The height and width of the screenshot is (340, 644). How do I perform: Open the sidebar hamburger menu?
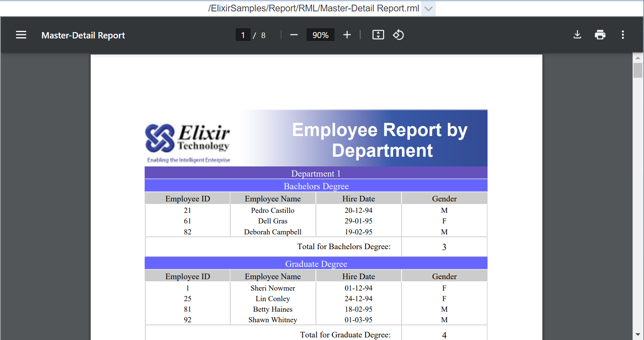[x=21, y=35]
